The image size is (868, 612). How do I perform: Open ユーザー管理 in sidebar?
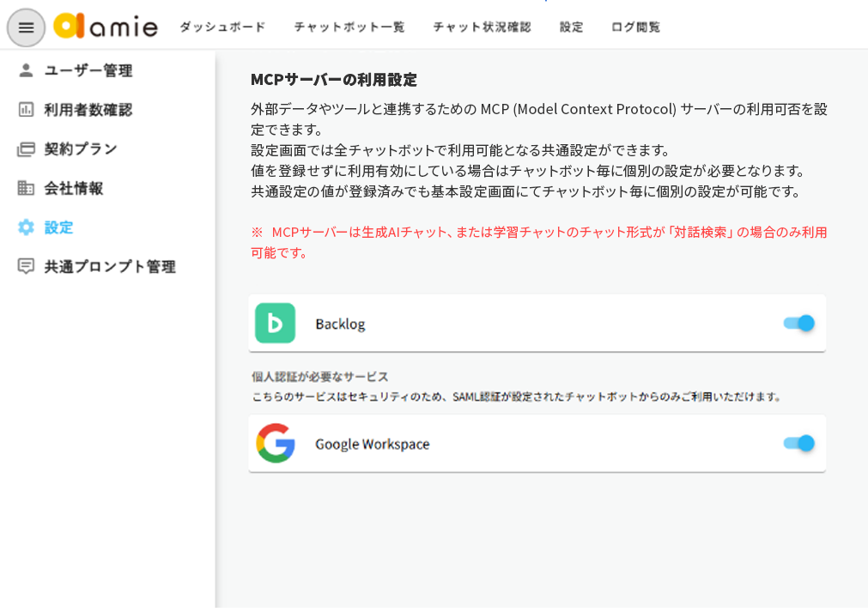coord(88,71)
